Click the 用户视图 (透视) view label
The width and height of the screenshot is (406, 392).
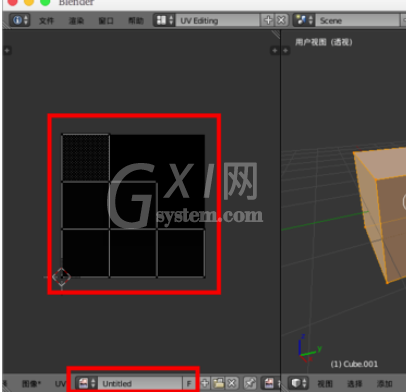click(324, 42)
